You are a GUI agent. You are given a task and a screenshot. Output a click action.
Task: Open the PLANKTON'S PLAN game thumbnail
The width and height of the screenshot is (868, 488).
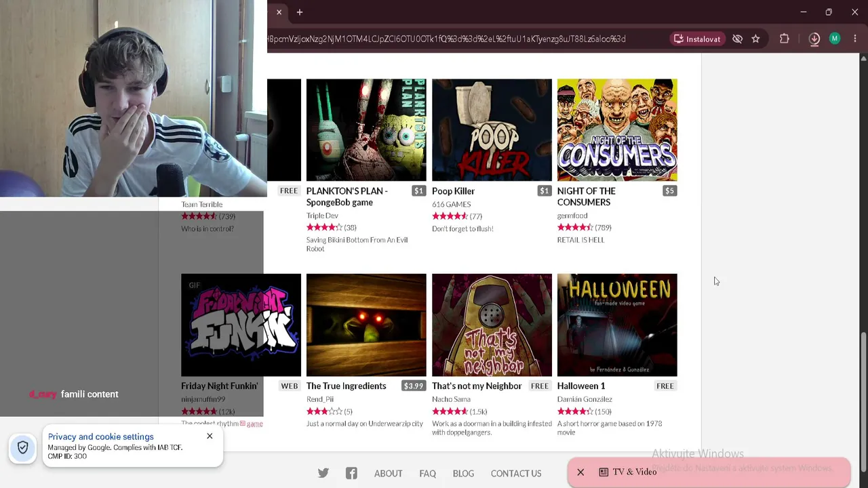coord(366,130)
